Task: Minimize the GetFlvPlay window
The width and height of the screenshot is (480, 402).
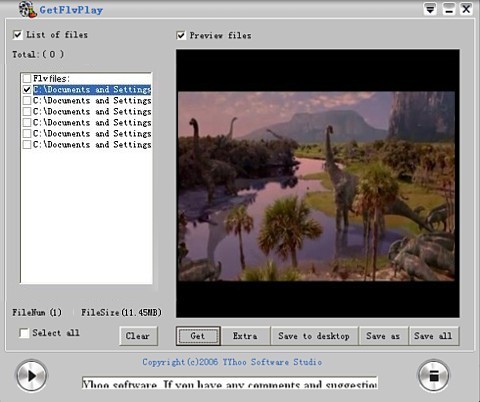Action: (x=449, y=9)
